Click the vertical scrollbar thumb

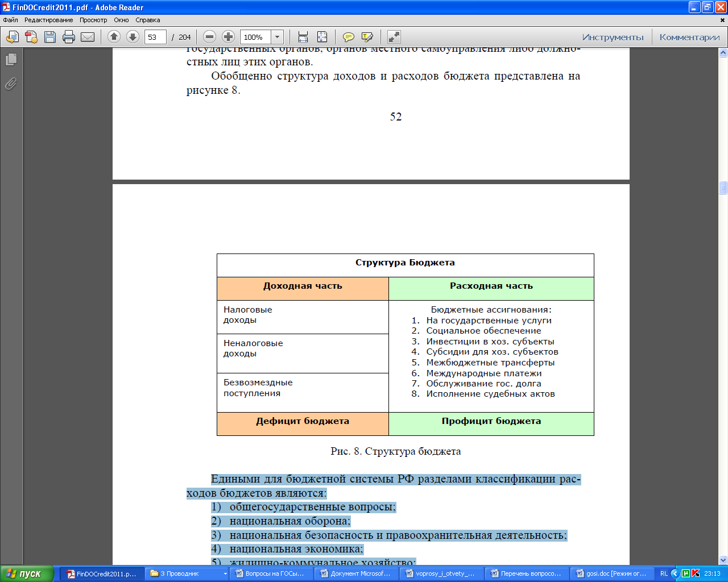click(x=723, y=188)
